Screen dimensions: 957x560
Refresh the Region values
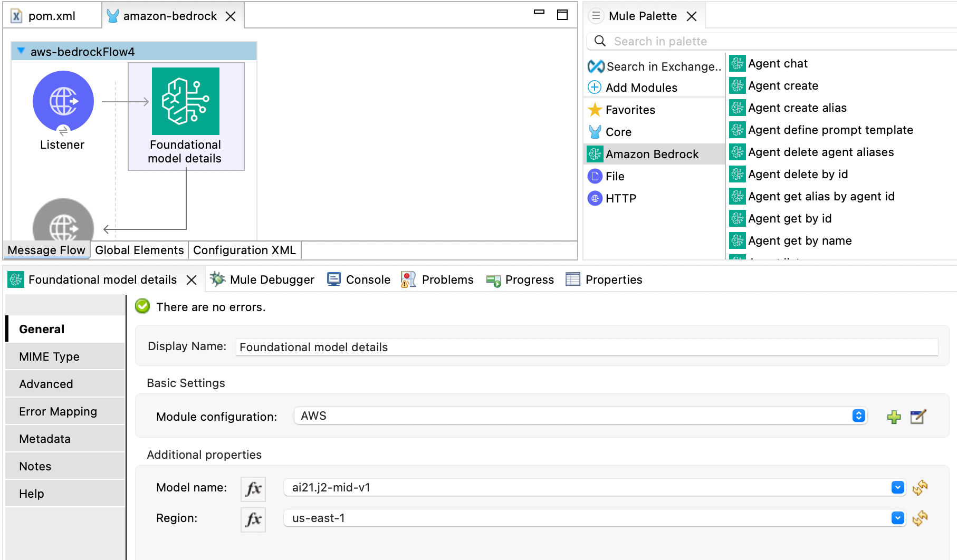click(920, 518)
